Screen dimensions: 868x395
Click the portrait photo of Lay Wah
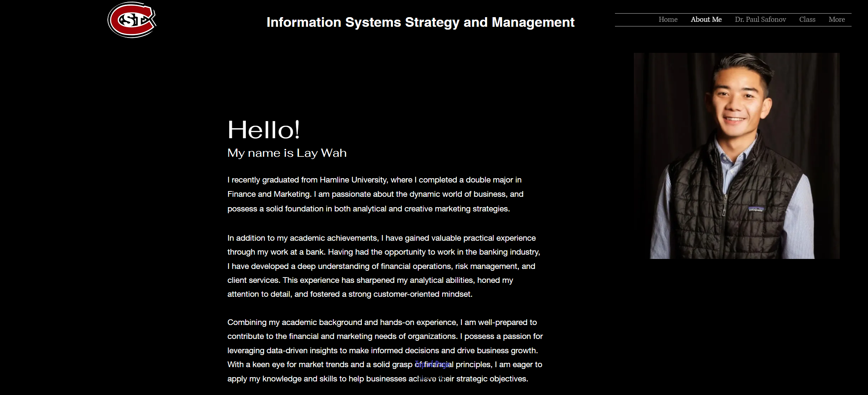[x=736, y=156]
